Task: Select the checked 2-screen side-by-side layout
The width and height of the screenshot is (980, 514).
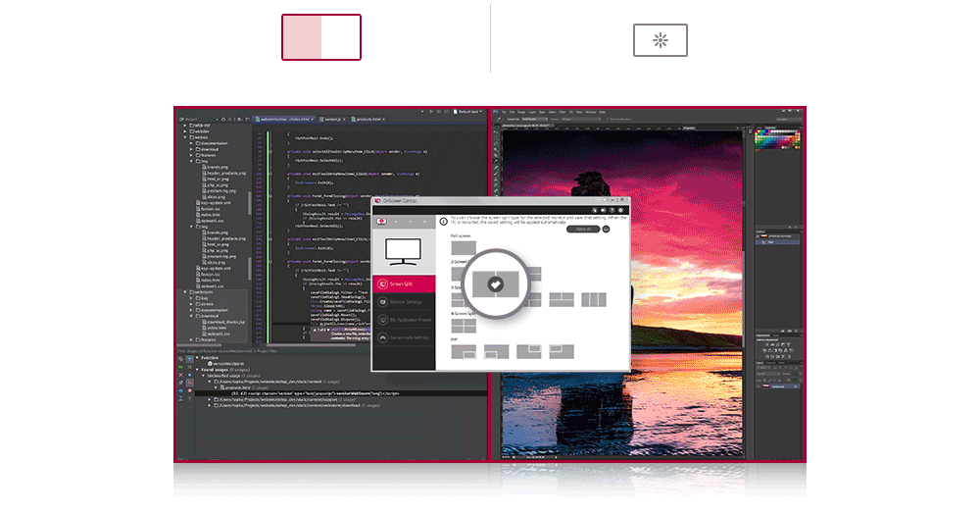Action: (x=496, y=284)
